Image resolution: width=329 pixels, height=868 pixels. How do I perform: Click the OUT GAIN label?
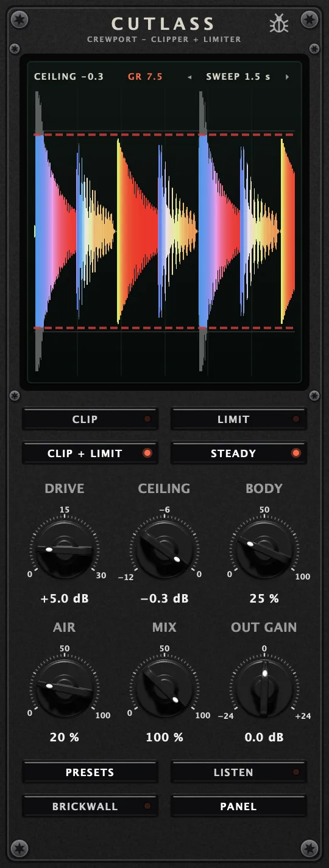pyautogui.click(x=264, y=628)
